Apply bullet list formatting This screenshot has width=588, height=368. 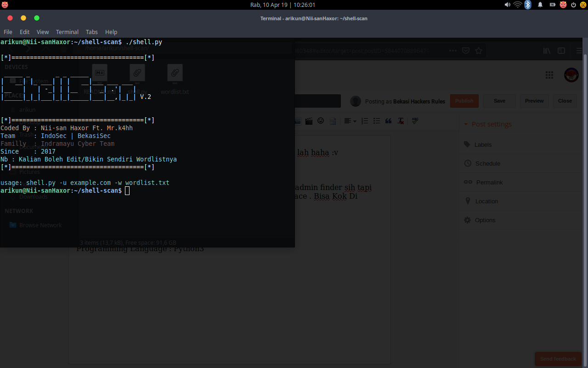coord(377,121)
